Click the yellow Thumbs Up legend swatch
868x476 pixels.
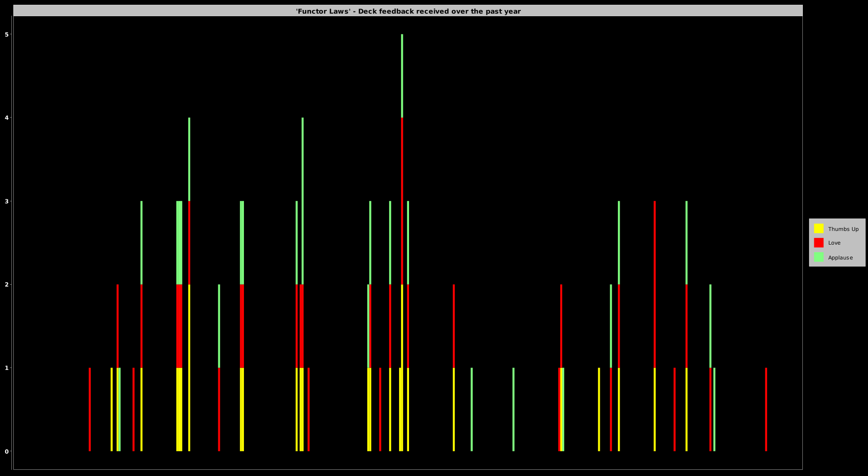[819, 228]
